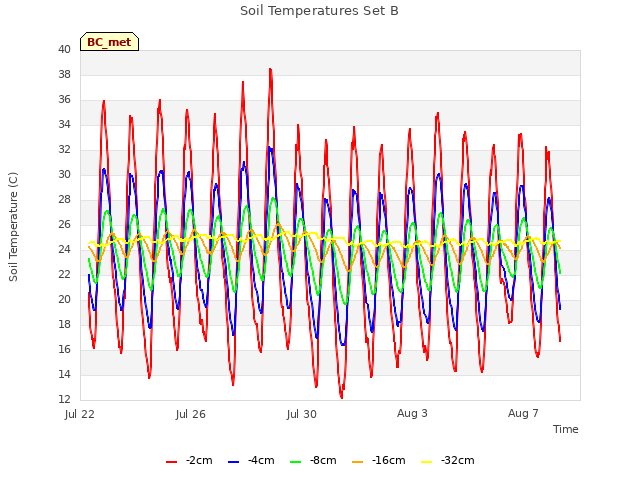Toggle the -8cm series legend entry
640x480 pixels.
pyautogui.click(x=313, y=460)
